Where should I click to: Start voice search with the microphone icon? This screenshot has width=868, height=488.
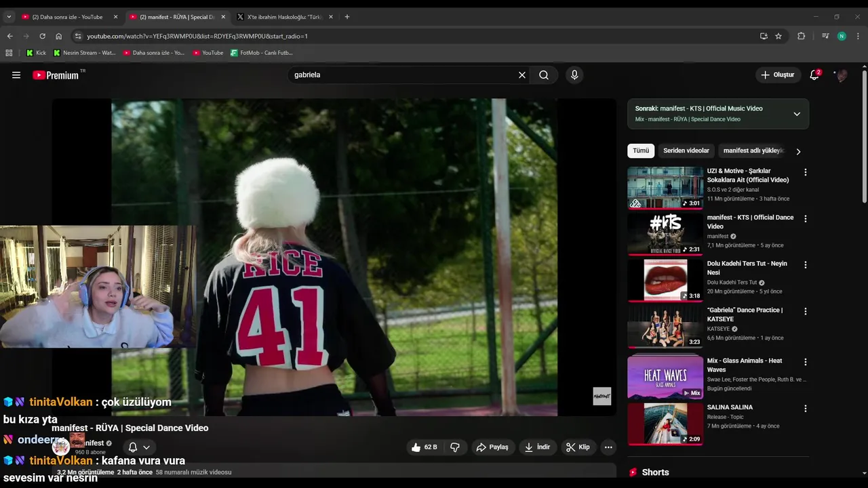(x=574, y=75)
